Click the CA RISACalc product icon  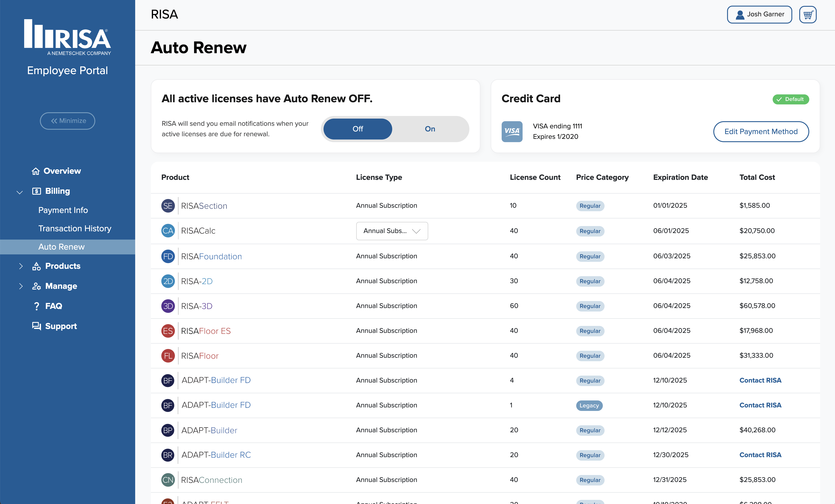click(x=168, y=231)
